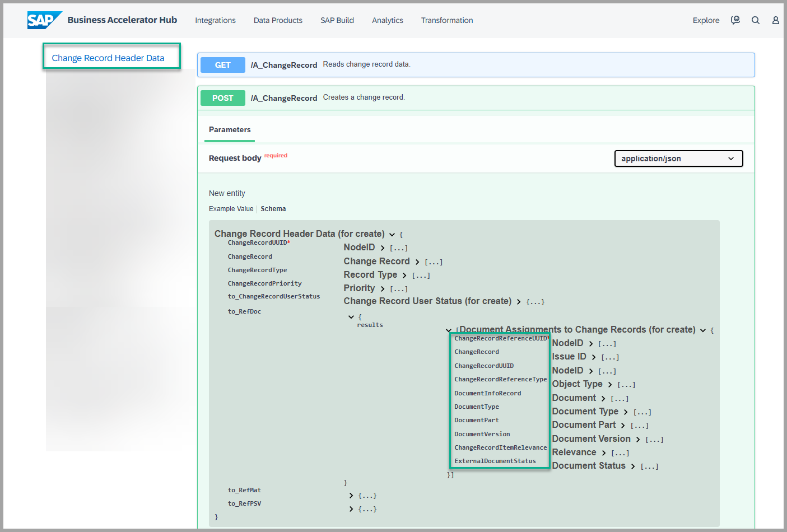Expand the Document Version property
The width and height of the screenshot is (787, 532).
pyautogui.click(x=638, y=440)
